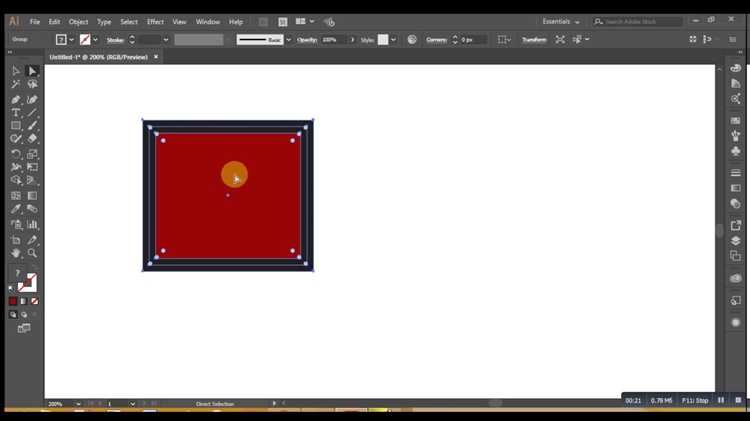Click the fill and stroke color swatch
Image resolution: width=750 pixels, height=421 pixels.
[x=27, y=283]
